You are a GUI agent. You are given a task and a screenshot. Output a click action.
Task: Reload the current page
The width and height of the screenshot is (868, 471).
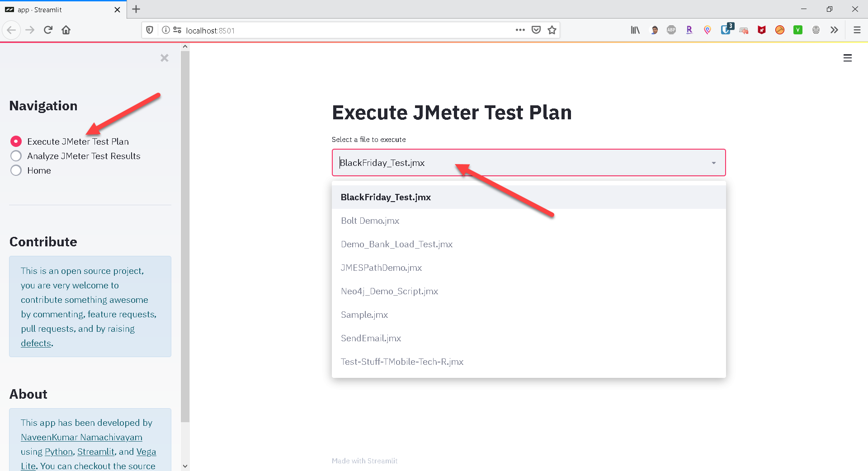click(48, 30)
